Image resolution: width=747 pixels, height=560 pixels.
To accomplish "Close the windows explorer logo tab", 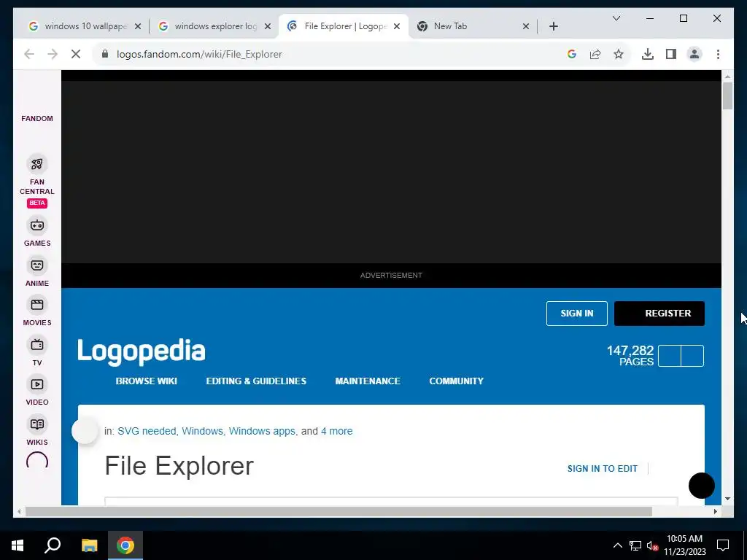I will coord(267,26).
